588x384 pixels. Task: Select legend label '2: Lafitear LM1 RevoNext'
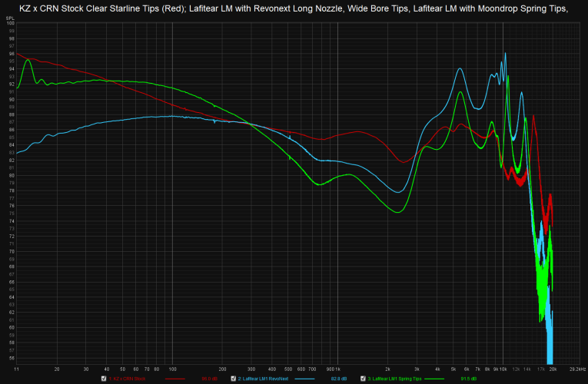[263, 379]
